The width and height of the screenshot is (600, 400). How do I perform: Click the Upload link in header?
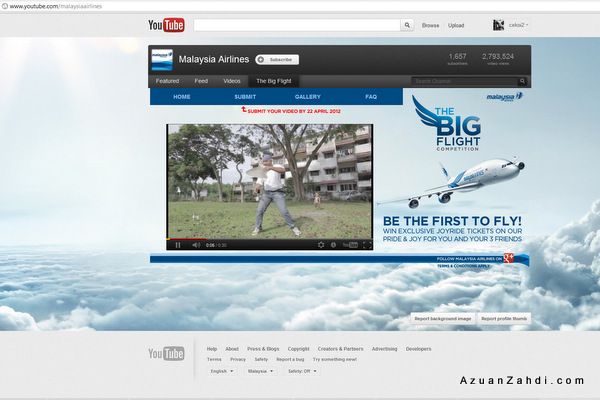(456, 25)
